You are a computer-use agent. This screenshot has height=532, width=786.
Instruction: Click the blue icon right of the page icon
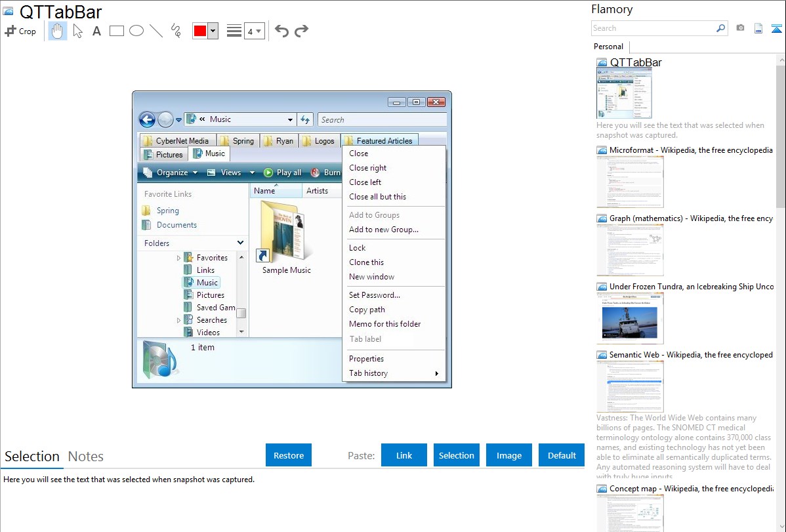776,28
